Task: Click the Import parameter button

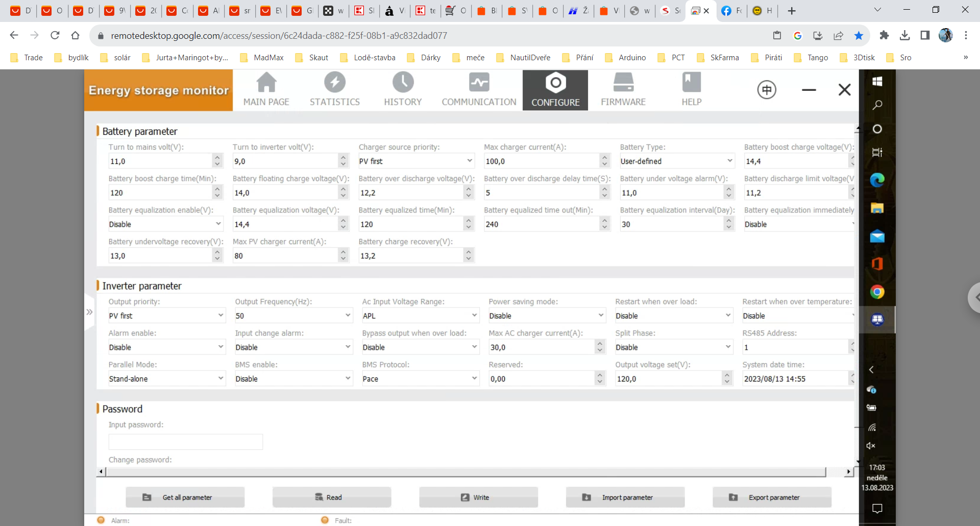Action: 625,497
